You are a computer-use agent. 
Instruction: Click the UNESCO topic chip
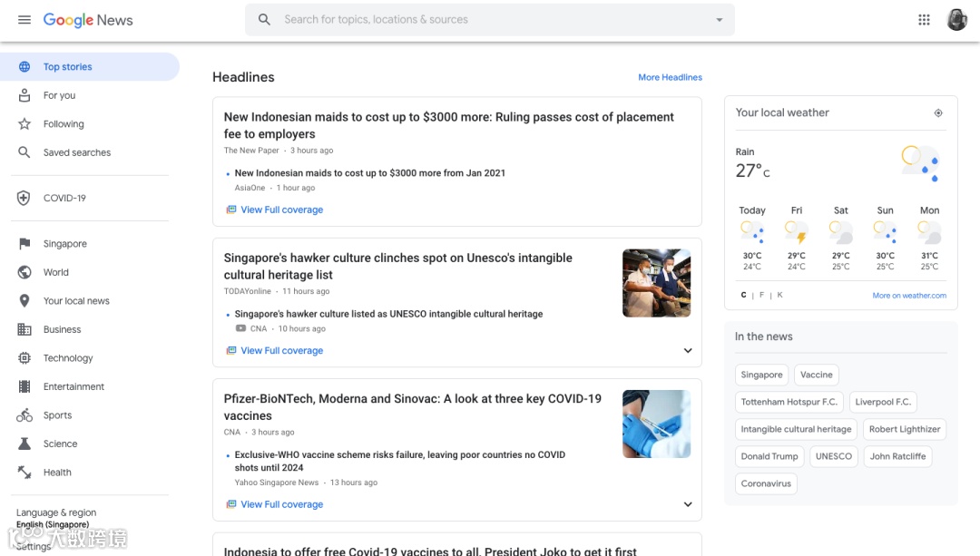pyautogui.click(x=834, y=456)
